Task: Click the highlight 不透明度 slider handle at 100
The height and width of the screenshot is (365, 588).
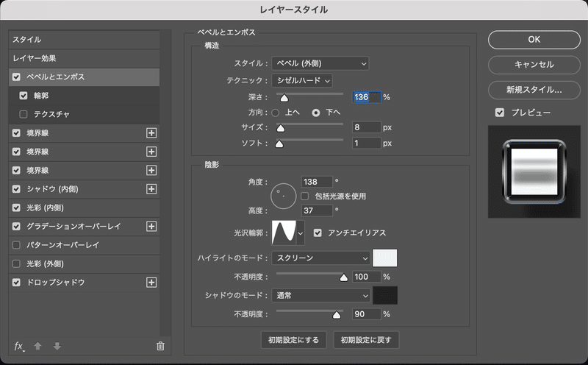Action: coord(343,278)
